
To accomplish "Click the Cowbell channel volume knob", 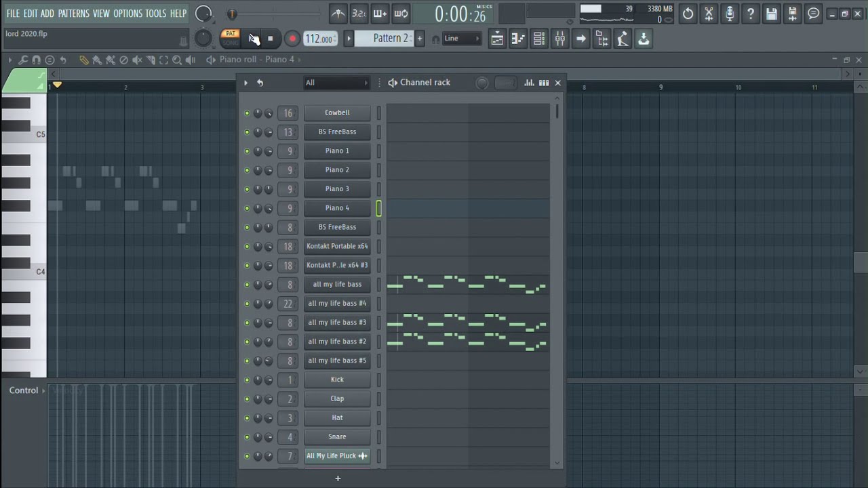I will pos(269,113).
